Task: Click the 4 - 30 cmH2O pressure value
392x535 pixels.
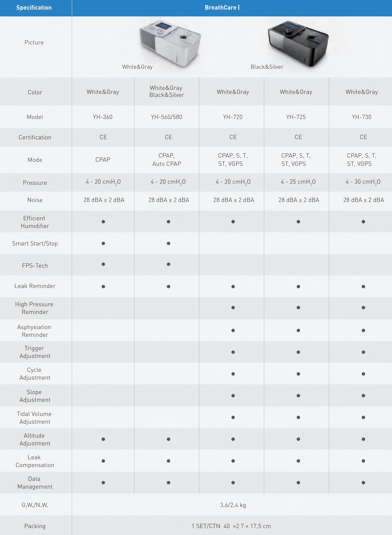Action: coord(363,182)
